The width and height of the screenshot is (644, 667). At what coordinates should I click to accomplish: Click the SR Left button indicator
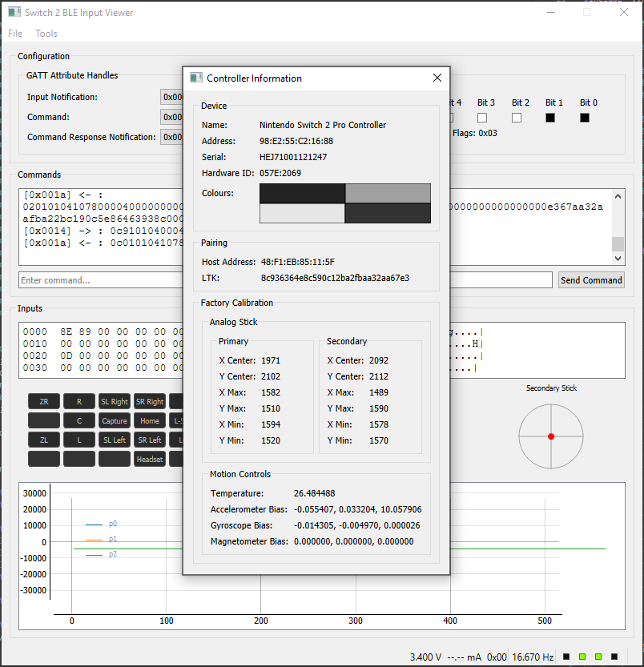[x=150, y=440]
